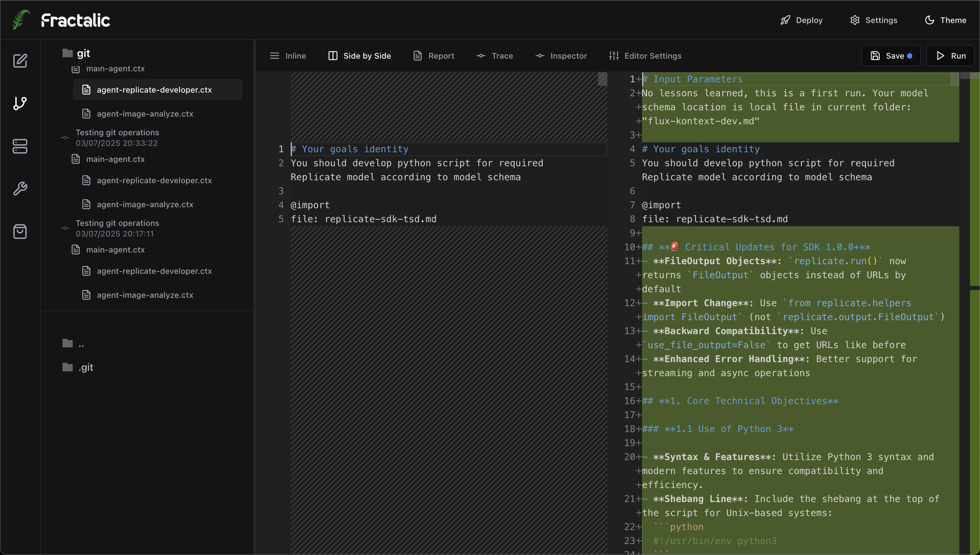Click the '#!/usr/bin/env python3' line
980x555 pixels.
pyautogui.click(x=715, y=541)
